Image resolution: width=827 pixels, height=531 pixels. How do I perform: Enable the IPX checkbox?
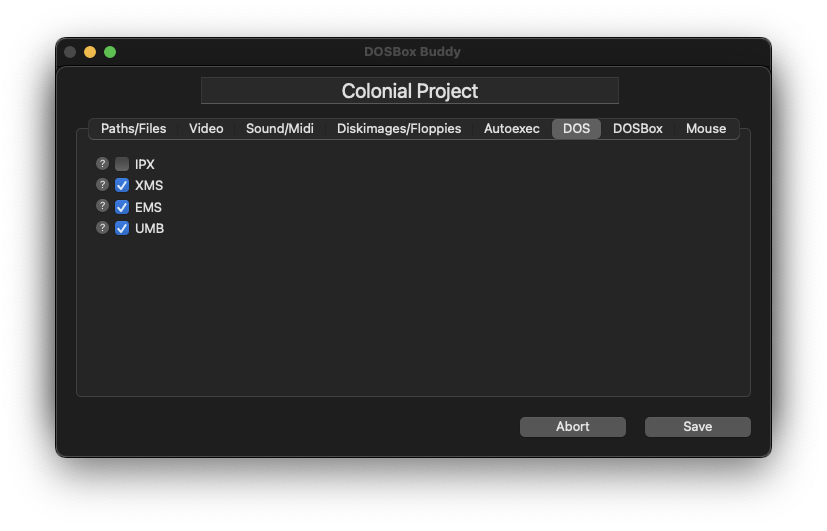click(122, 164)
